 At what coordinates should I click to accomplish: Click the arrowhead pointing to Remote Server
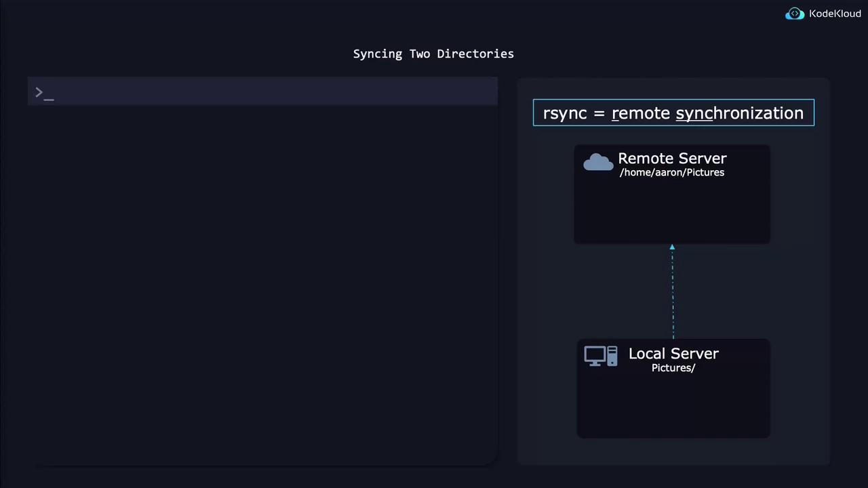672,247
